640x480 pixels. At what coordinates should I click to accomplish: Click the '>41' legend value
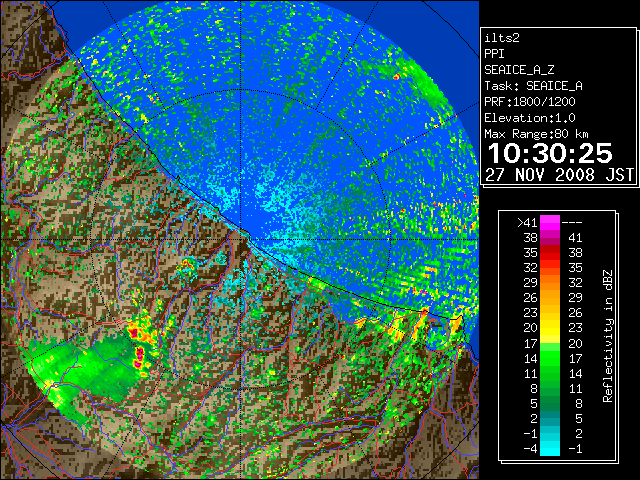(x=527, y=222)
